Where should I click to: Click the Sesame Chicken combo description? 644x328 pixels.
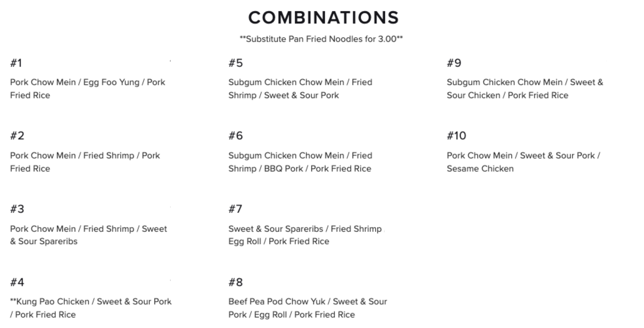pyautogui.click(x=523, y=162)
